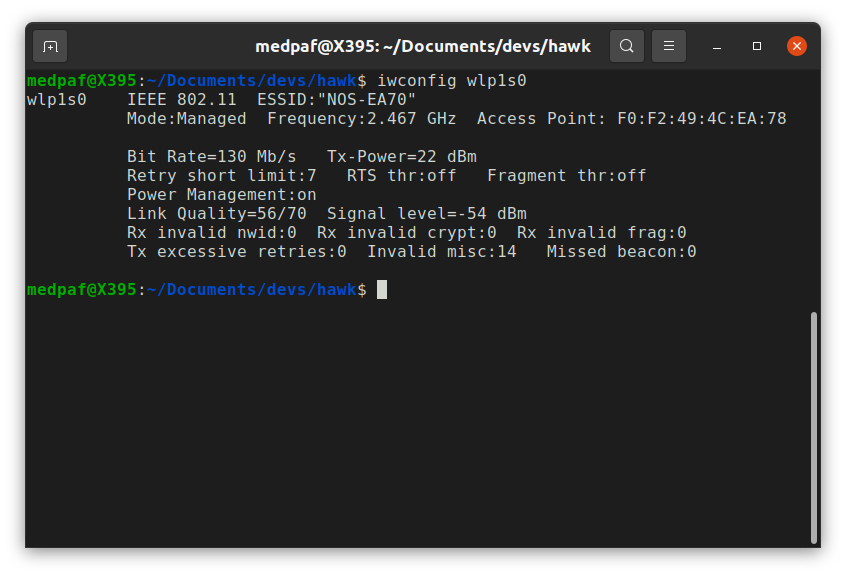Viewport: 846px width, 576px height.
Task: Click the Link Quality=56/70 text
Action: pos(216,214)
